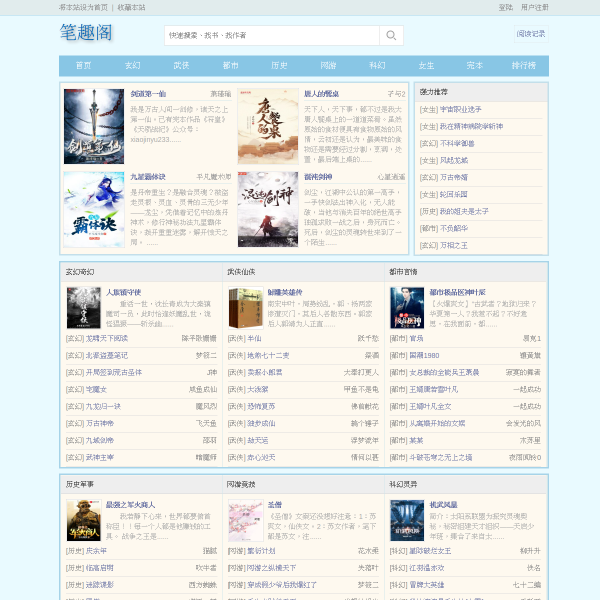Open 九龙归一诀 in 玄幻 list
The width and height of the screenshot is (600, 600).
click(103, 406)
